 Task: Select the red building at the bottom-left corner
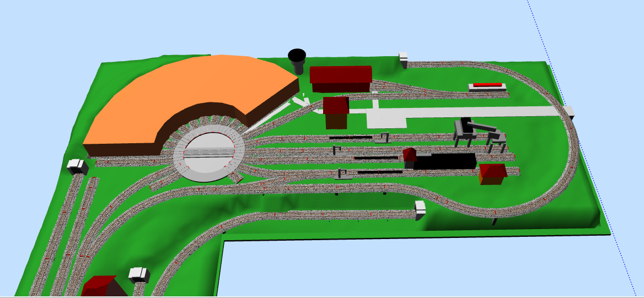[102, 287]
